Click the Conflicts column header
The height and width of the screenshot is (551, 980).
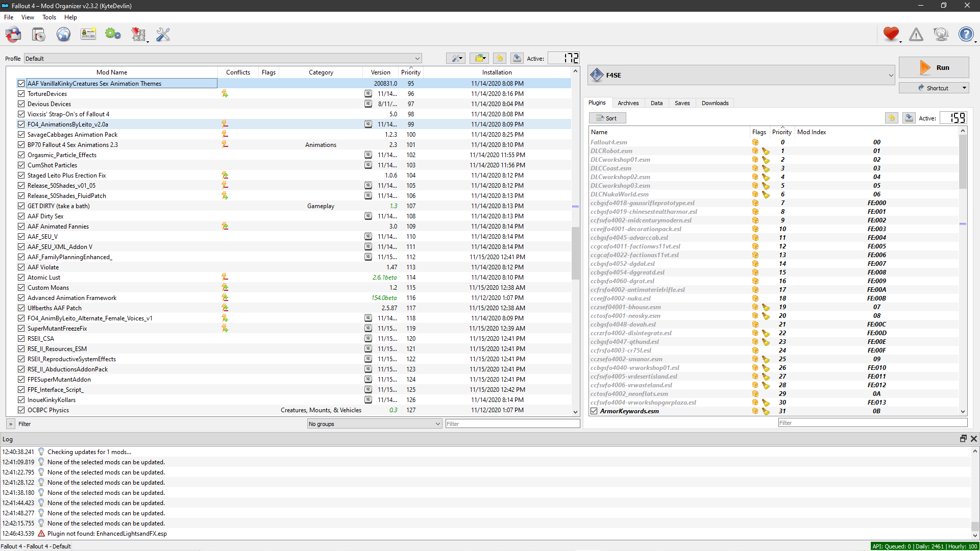pyautogui.click(x=238, y=72)
